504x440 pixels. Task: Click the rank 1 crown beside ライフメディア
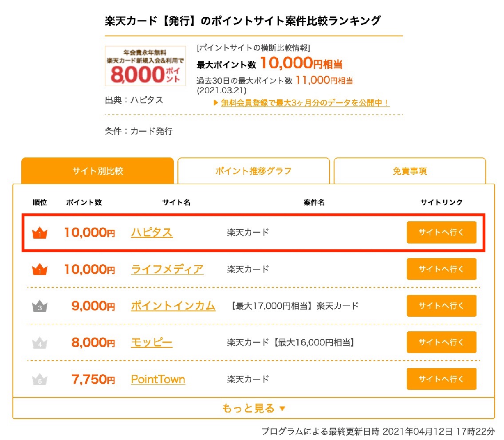click(40, 269)
